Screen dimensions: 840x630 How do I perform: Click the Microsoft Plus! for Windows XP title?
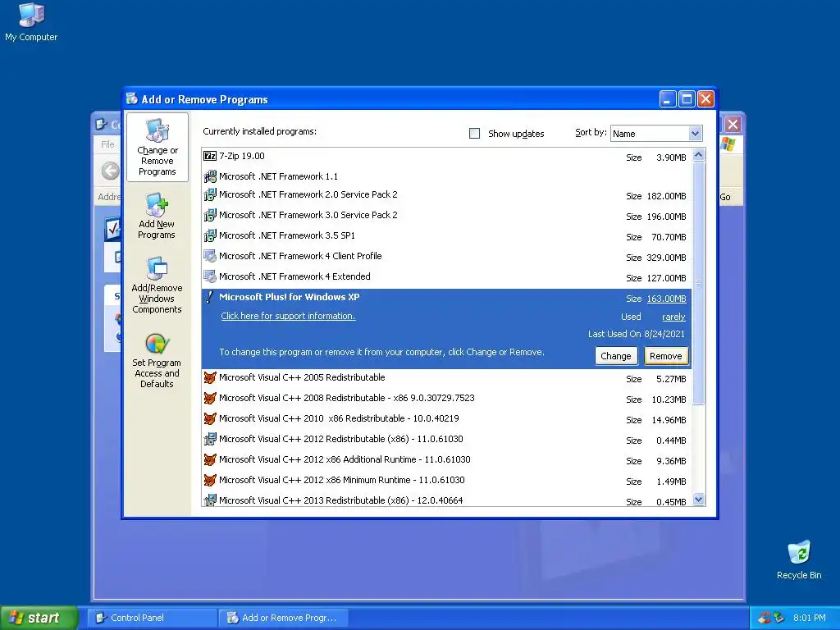tap(290, 297)
